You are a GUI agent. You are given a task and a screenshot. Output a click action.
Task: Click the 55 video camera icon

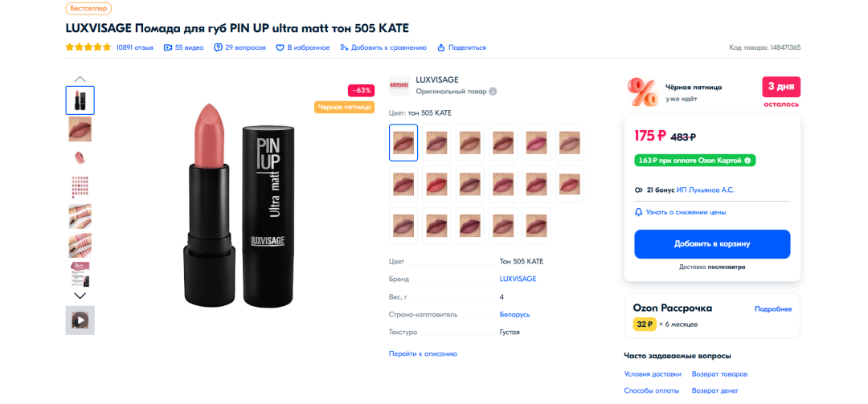pos(168,47)
